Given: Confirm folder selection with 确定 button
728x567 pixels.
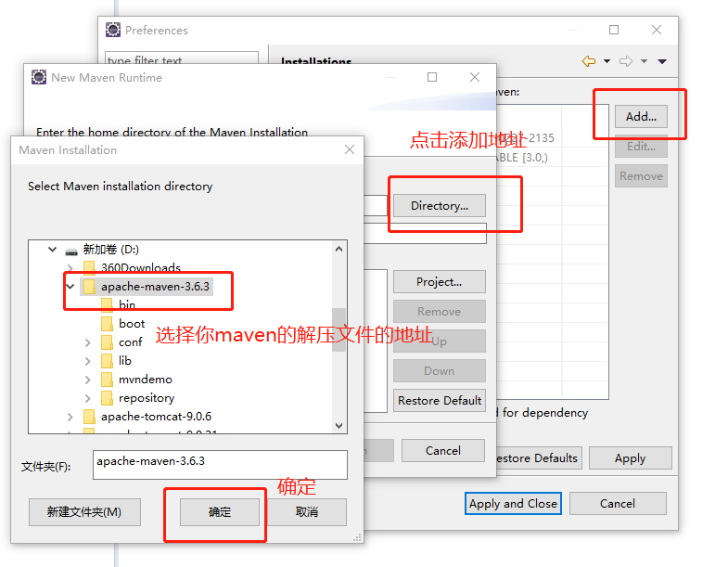Looking at the screenshot, I should [x=220, y=512].
